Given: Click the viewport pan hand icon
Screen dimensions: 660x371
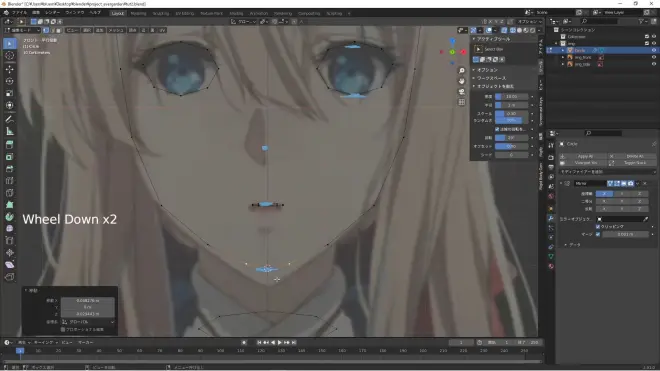Looking at the screenshot, I should click(x=462, y=81).
